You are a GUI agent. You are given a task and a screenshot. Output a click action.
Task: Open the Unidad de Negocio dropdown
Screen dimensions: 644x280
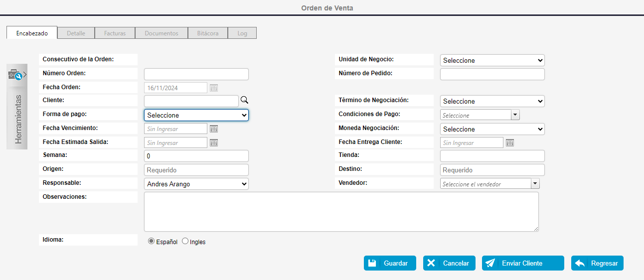pos(492,60)
